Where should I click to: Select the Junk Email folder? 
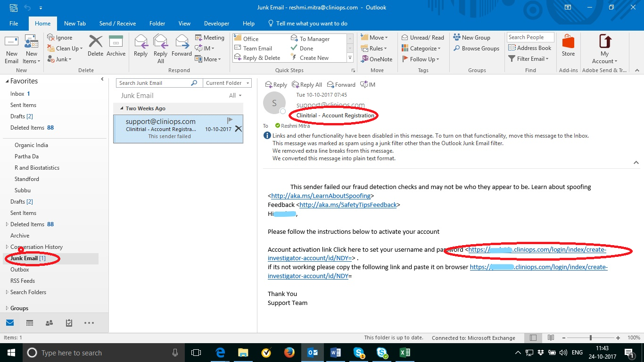51,258
